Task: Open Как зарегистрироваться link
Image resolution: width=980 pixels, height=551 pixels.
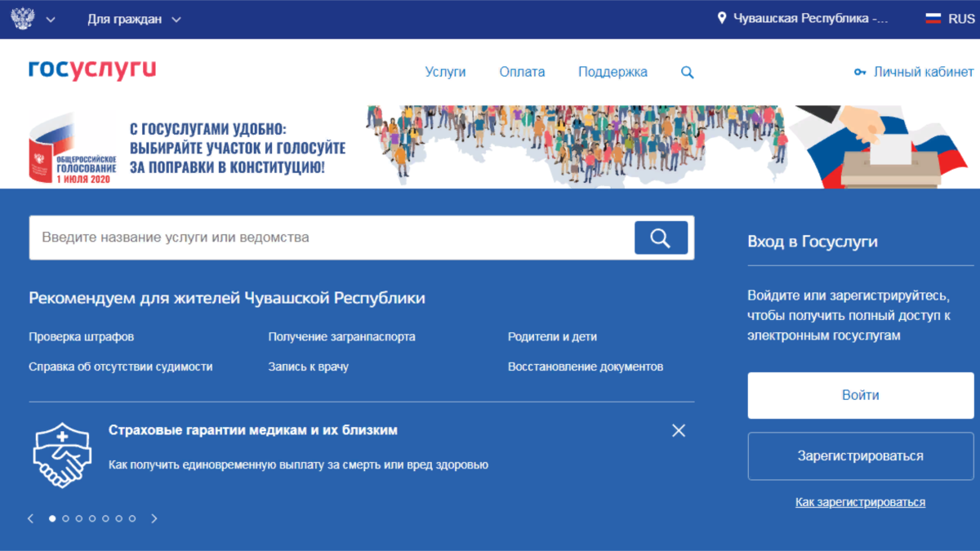Action: 861,502
